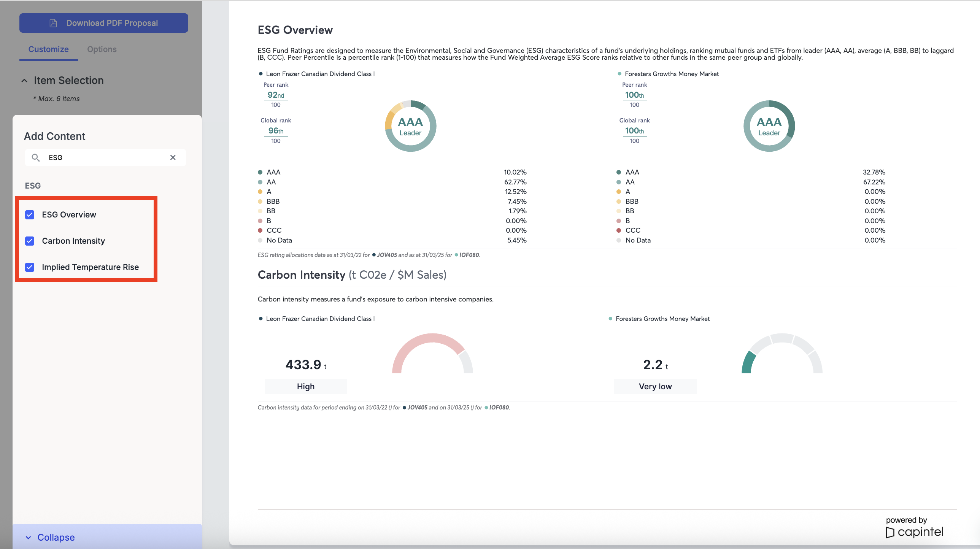Screen dimensions: 980x549
Task: Click the Leon Frazer Canadian Dividend Class I label in Carbon Intensity
Action: 320,319
